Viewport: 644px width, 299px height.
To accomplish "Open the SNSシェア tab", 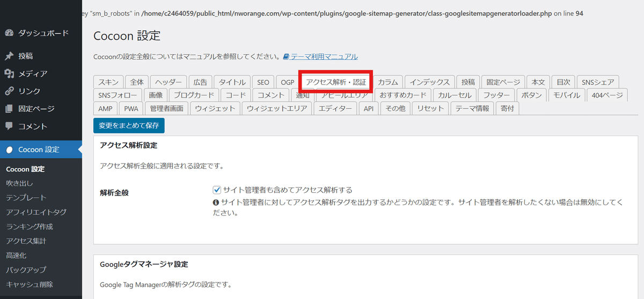I will coord(598,82).
